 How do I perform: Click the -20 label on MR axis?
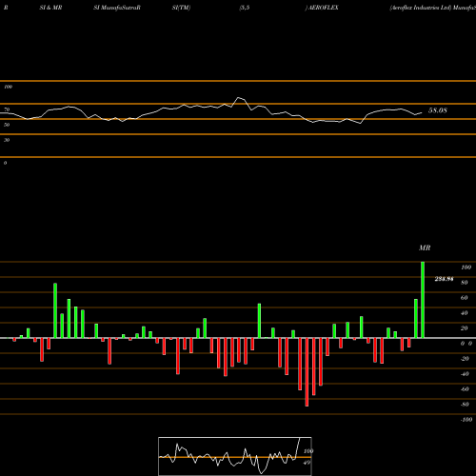(465, 359)
